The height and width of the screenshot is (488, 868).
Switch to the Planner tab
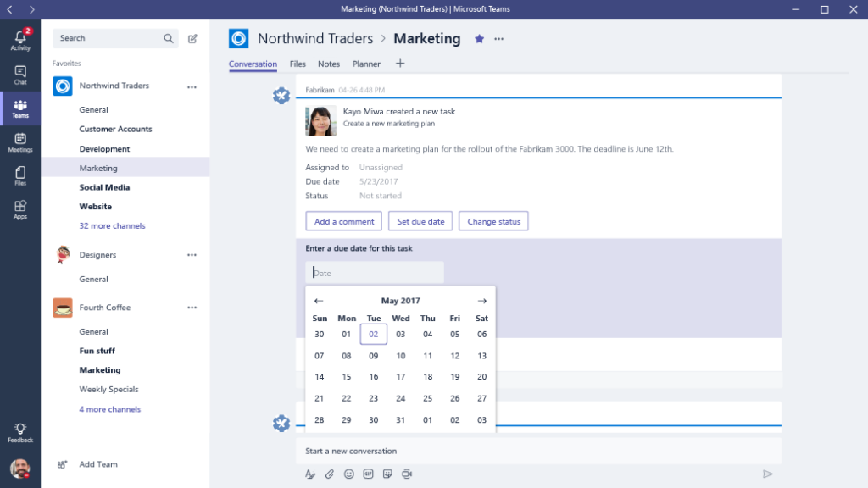coord(366,64)
